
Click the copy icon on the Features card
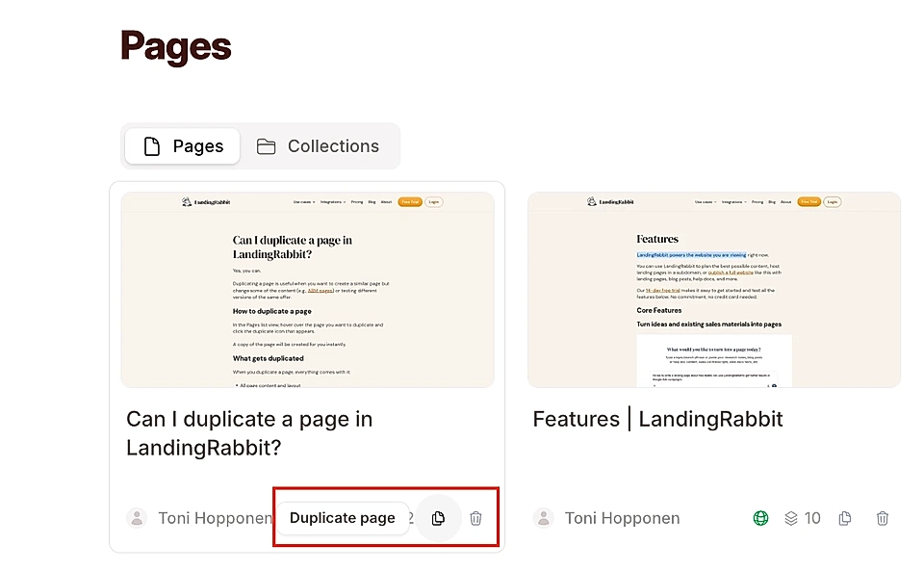tap(844, 518)
